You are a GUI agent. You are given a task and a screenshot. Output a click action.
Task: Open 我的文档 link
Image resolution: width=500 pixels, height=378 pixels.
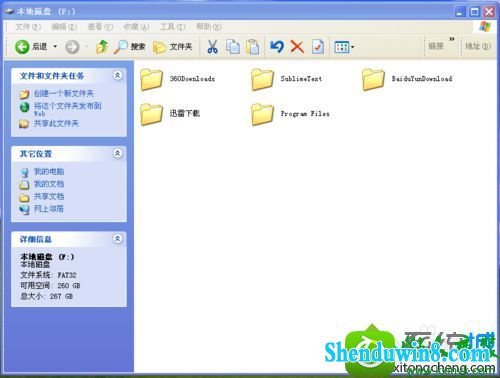tap(49, 184)
